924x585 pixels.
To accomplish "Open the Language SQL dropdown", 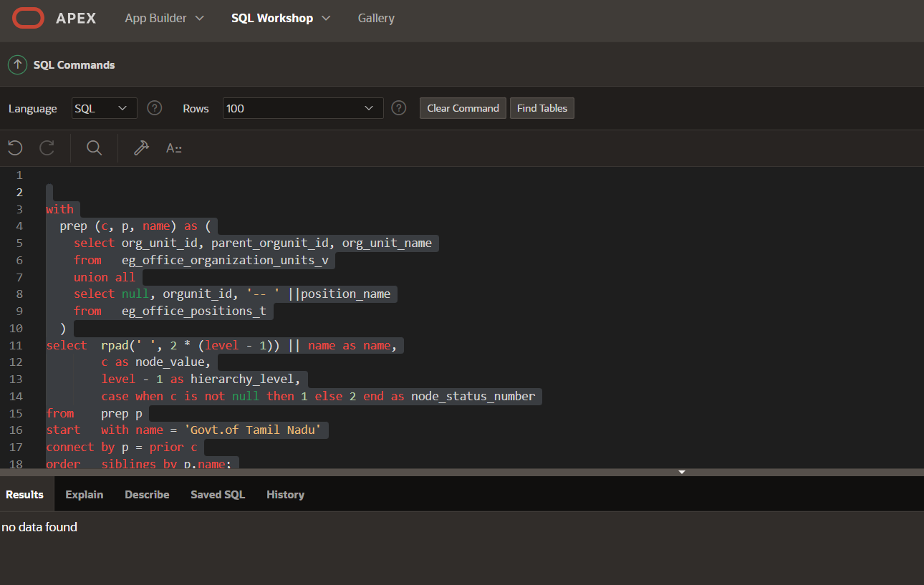I will (x=104, y=108).
